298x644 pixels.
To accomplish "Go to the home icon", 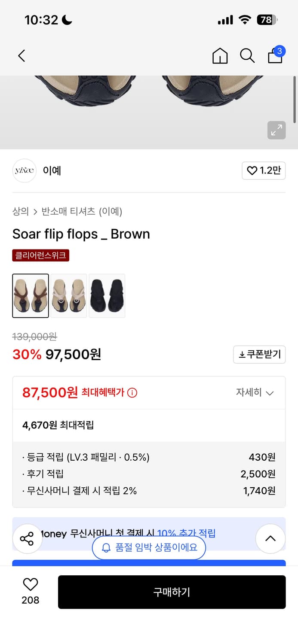I will pyautogui.click(x=220, y=56).
